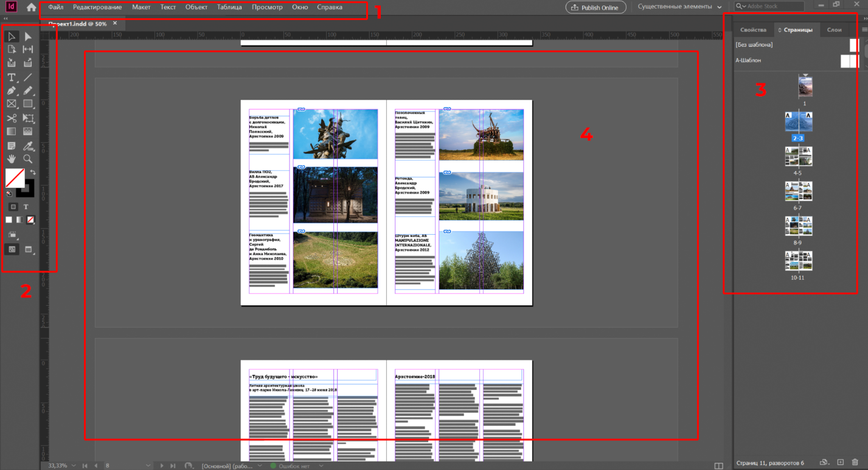Select the Rectangle Frame tool

coord(12,103)
